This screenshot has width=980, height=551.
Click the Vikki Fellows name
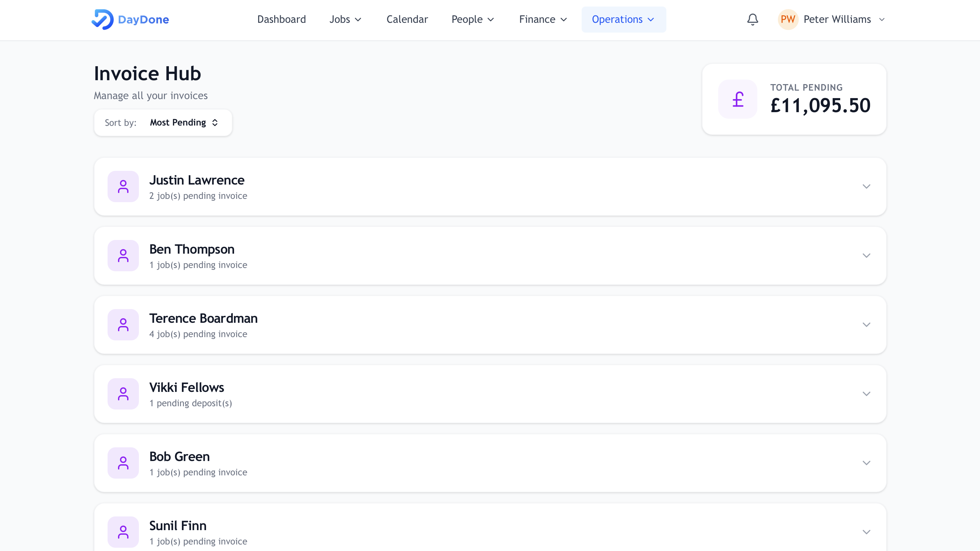[186, 387]
